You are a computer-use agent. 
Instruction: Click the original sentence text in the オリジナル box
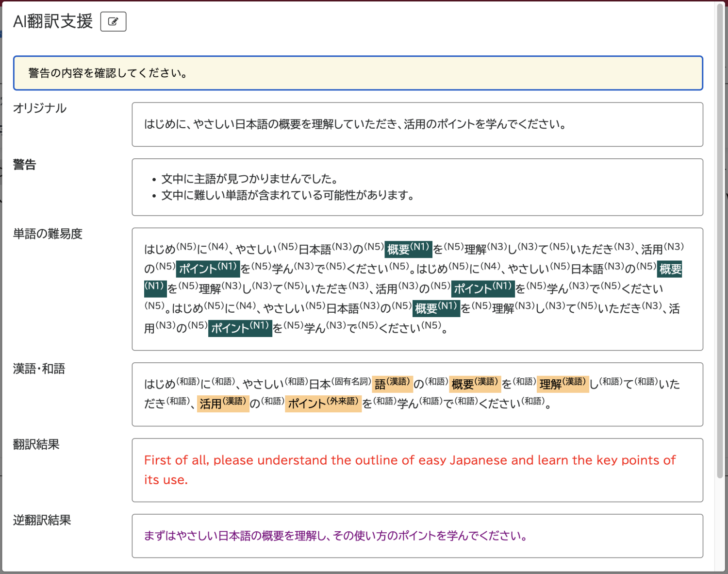[355, 124]
